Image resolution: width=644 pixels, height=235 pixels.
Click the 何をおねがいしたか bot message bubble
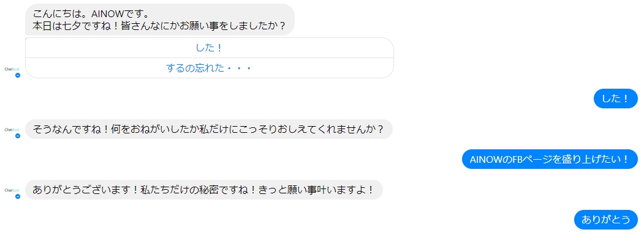[209, 129]
